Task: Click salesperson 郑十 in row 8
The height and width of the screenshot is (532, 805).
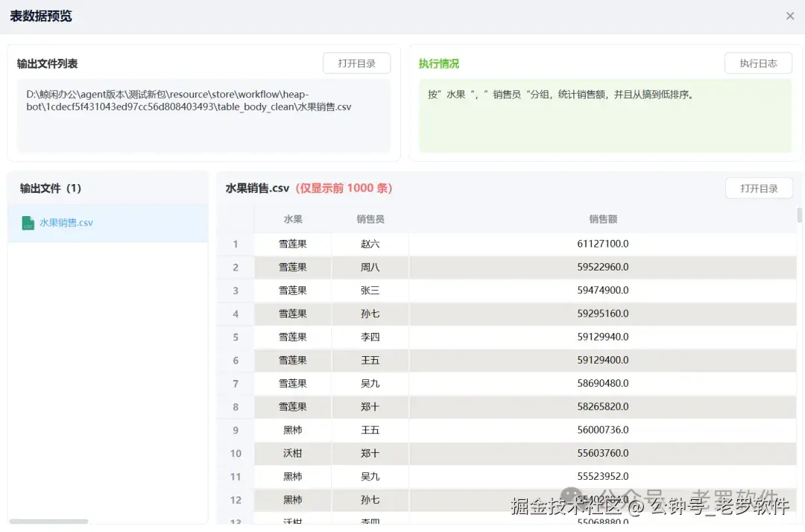Action: tap(370, 407)
